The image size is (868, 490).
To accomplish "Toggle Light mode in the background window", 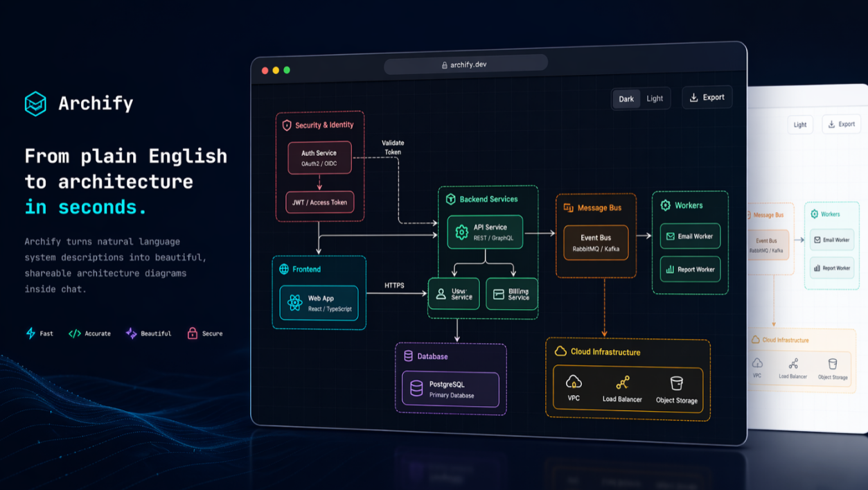I will click(800, 125).
